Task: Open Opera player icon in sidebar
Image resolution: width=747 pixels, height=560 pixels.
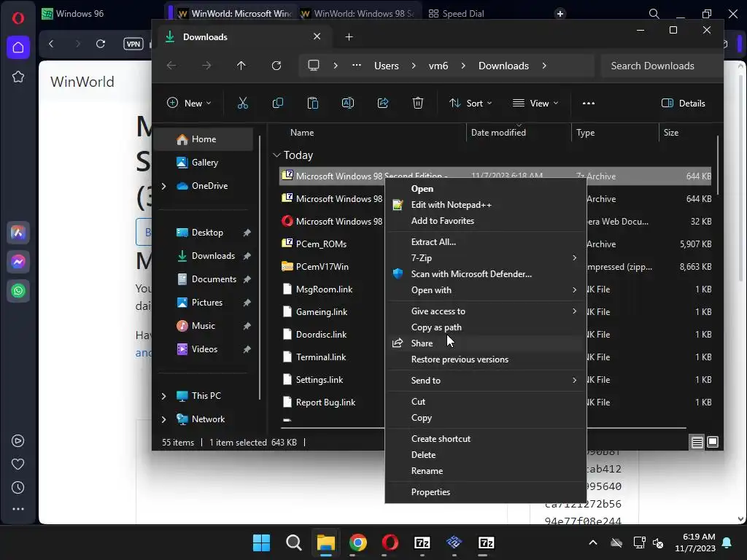Action: point(18,441)
